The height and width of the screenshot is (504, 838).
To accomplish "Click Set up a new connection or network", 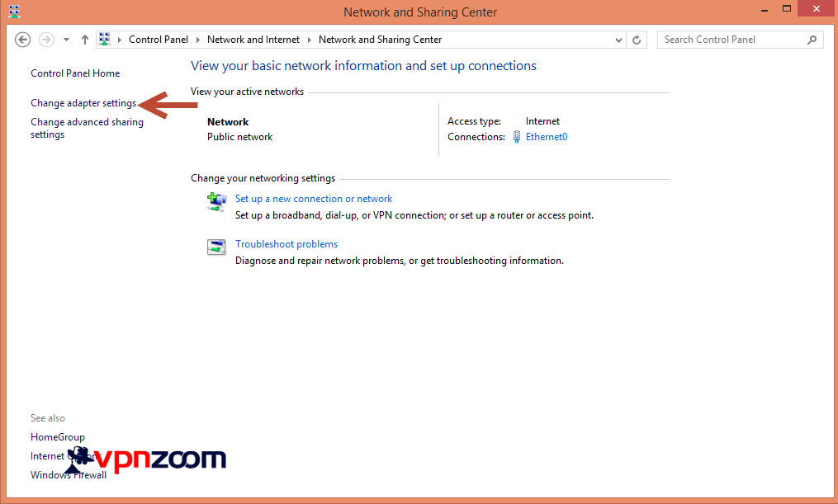I will click(x=314, y=199).
